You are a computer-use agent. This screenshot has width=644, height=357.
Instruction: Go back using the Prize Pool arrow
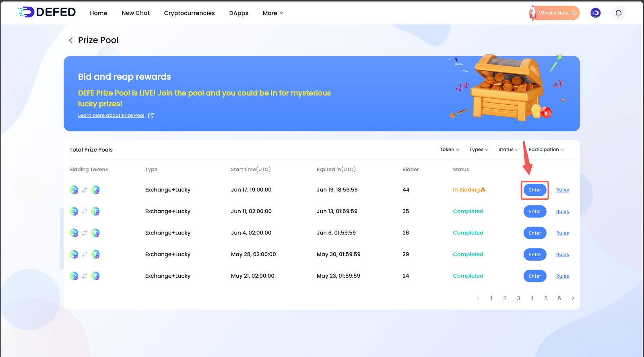click(x=71, y=40)
